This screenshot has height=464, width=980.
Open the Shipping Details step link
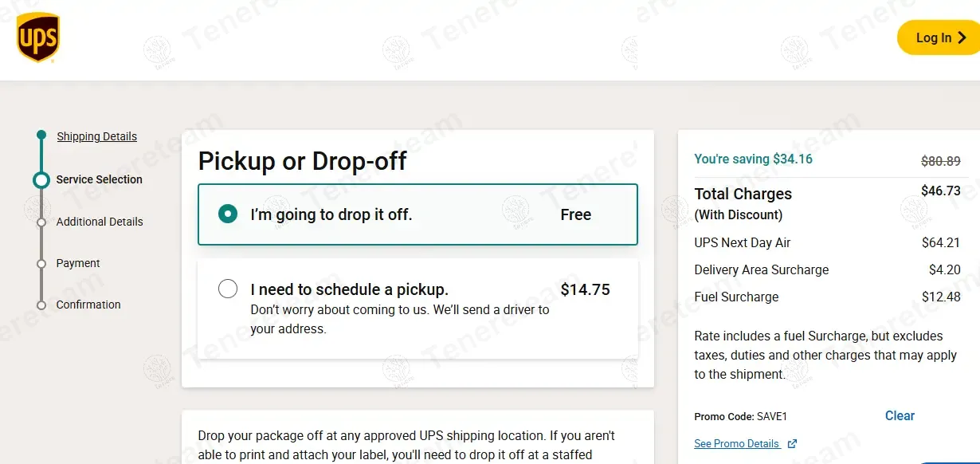pos(96,136)
